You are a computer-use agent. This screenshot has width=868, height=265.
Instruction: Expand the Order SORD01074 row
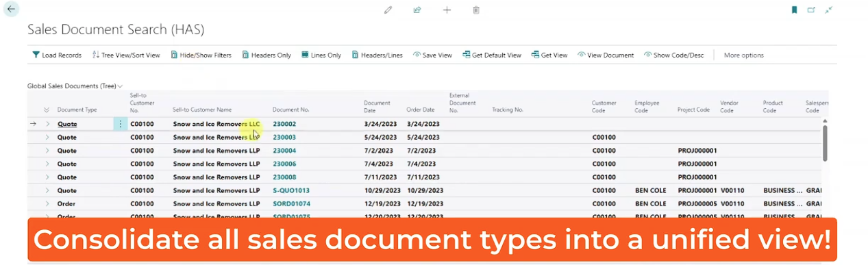[x=48, y=204]
